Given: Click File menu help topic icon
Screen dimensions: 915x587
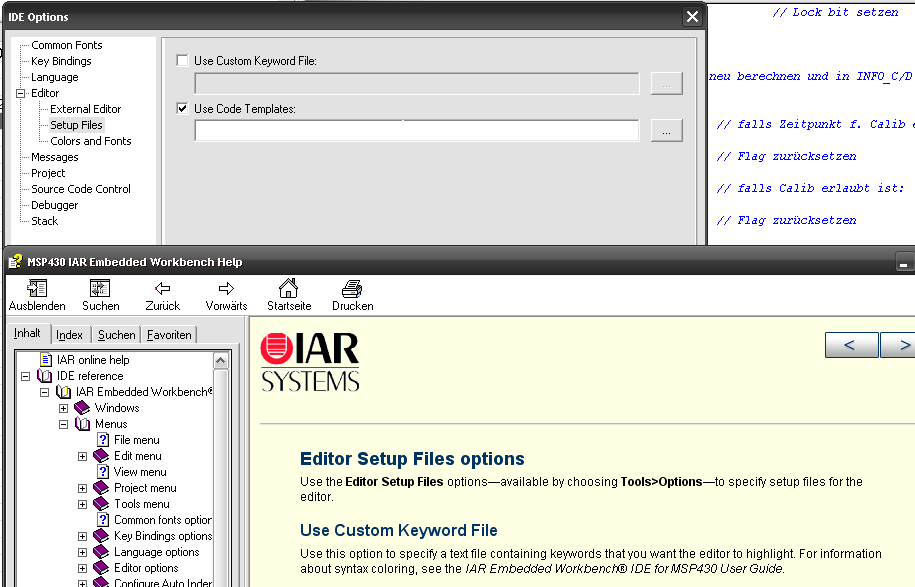Looking at the screenshot, I should tap(103, 440).
